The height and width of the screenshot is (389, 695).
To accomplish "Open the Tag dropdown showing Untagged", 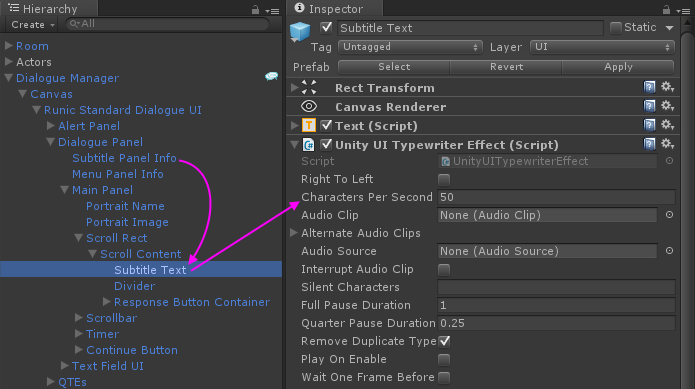I will tap(410, 47).
